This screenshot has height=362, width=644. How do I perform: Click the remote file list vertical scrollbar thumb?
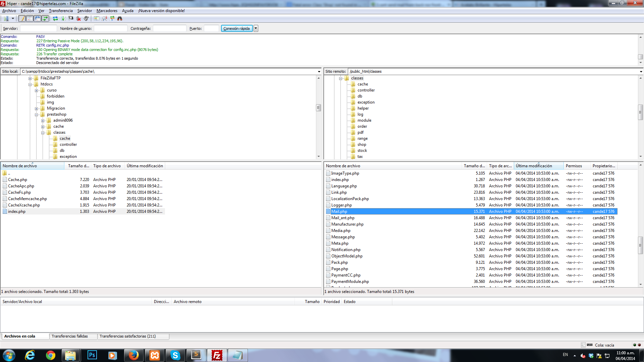[x=640, y=245]
